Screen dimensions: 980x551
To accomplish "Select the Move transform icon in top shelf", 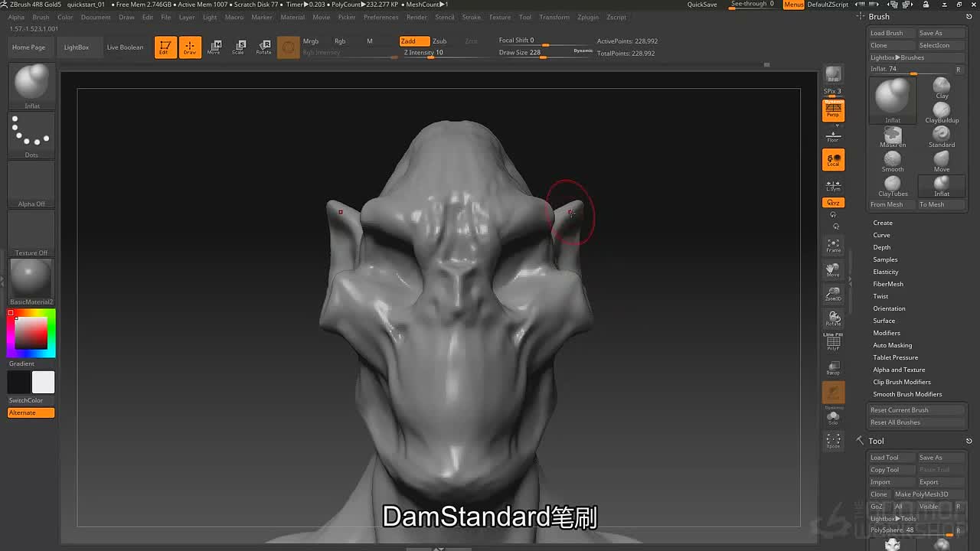I will (214, 47).
